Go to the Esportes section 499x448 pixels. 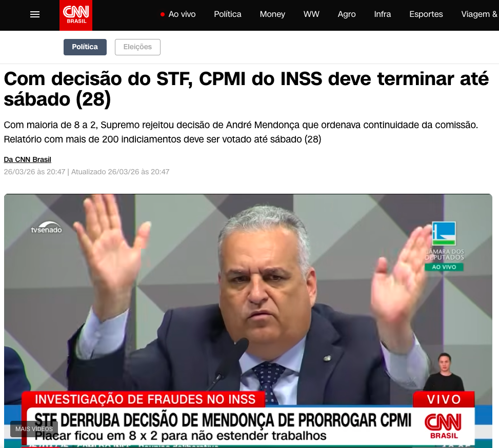point(426,14)
